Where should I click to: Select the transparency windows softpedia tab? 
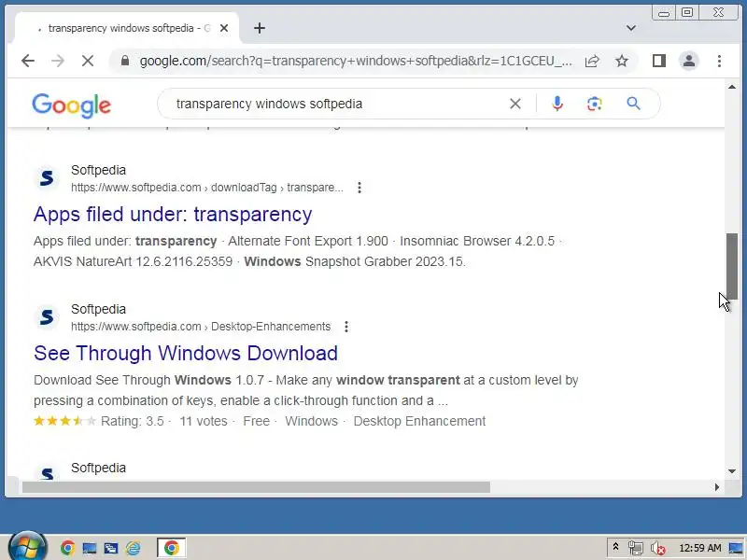[127, 28]
